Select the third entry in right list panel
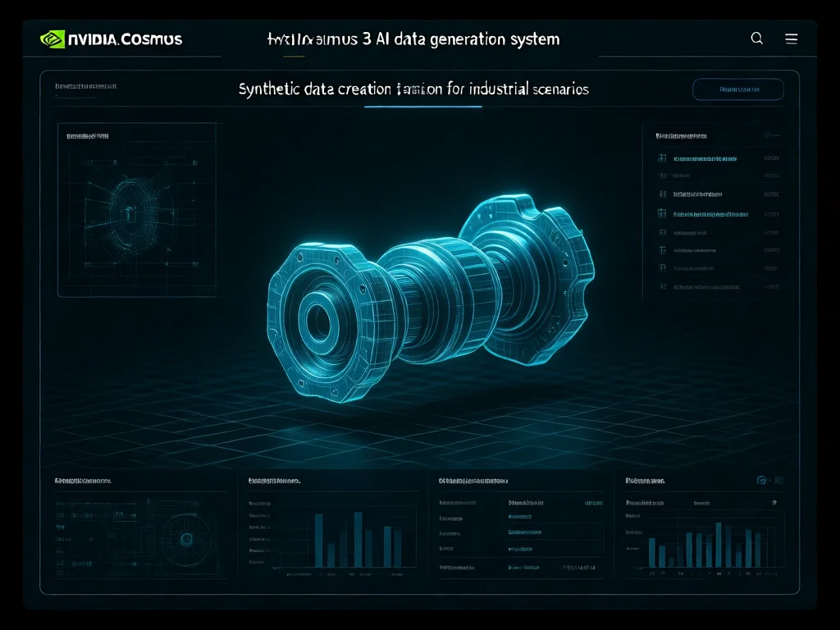 pyautogui.click(x=697, y=194)
